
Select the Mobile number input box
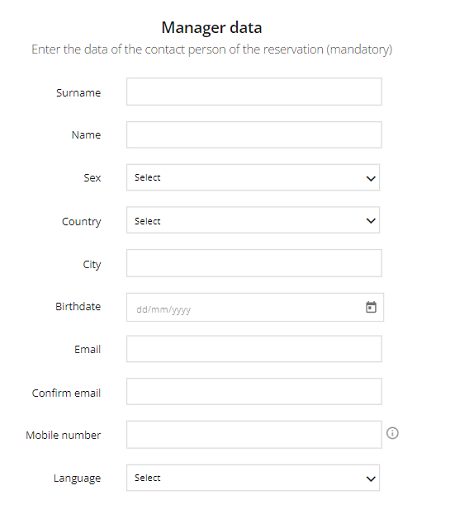(x=254, y=435)
